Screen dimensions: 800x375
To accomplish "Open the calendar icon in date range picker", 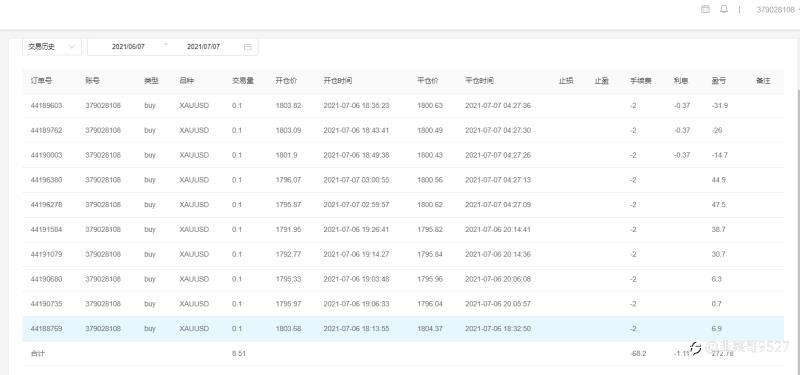I will (x=248, y=47).
